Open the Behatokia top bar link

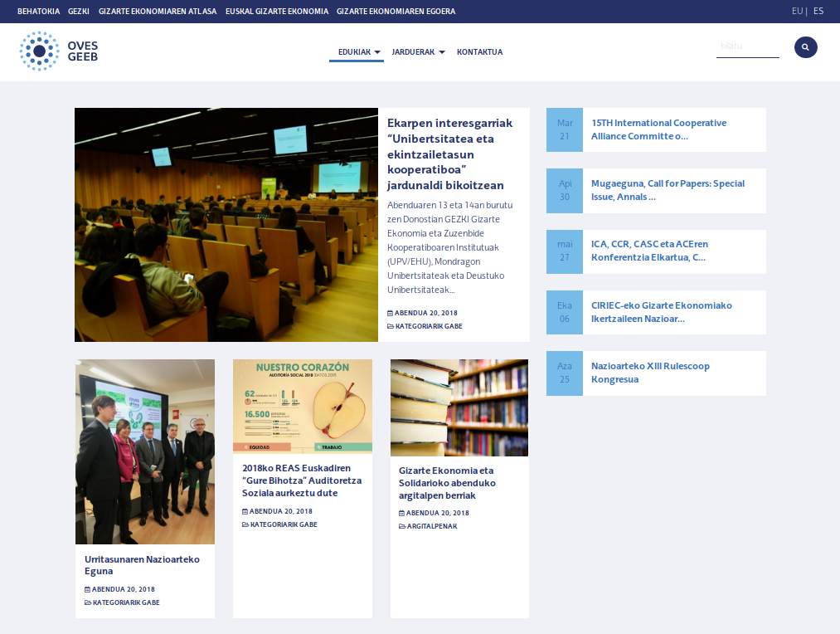pyautogui.click(x=38, y=12)
